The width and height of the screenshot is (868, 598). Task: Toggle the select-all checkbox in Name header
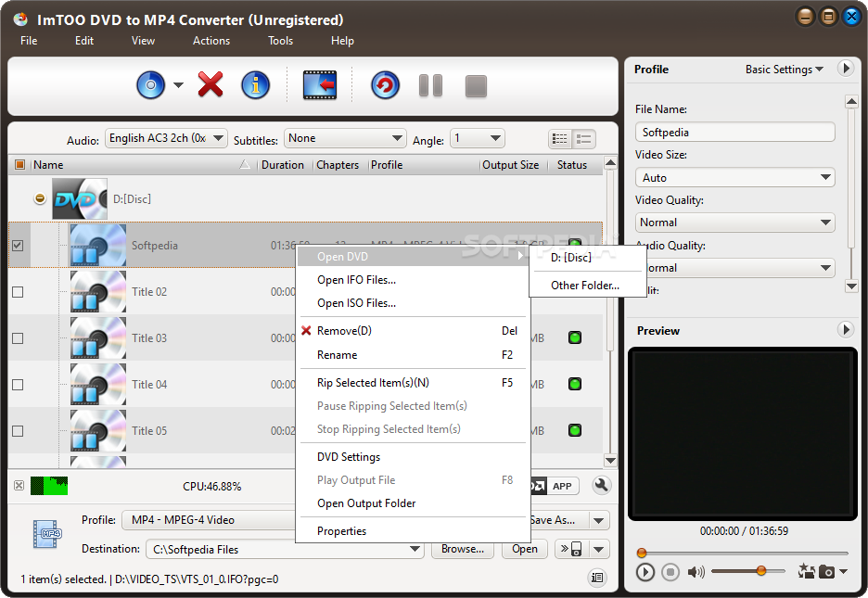click(19, 165)
